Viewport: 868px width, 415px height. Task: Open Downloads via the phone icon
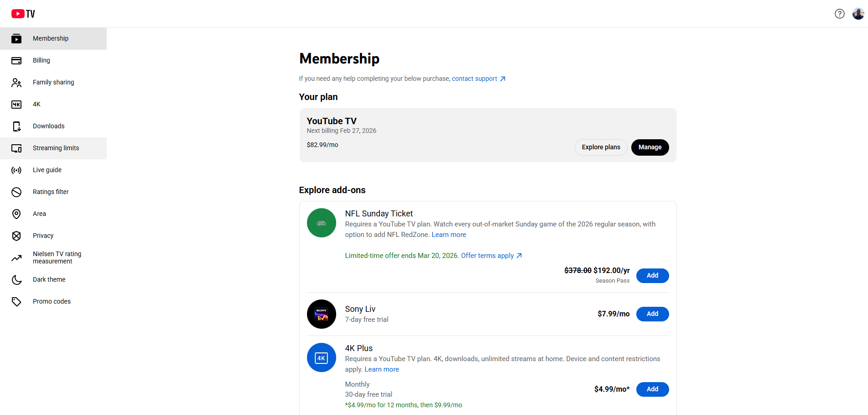pos(16,126)
